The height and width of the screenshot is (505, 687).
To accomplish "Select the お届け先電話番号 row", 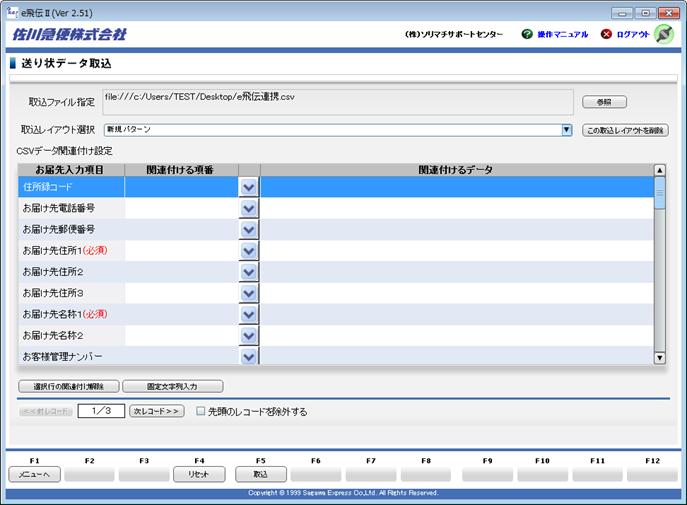I will tap(336, 208).
